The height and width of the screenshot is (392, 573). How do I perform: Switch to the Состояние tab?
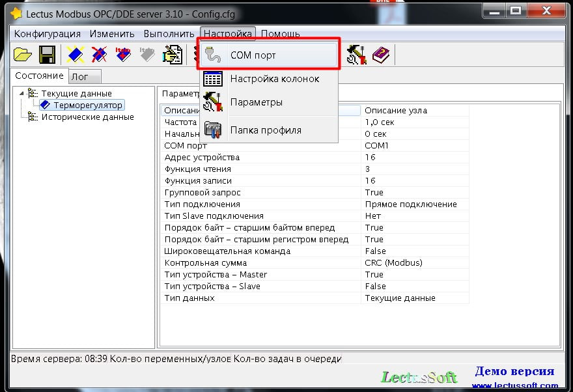(x=40, y=76)
